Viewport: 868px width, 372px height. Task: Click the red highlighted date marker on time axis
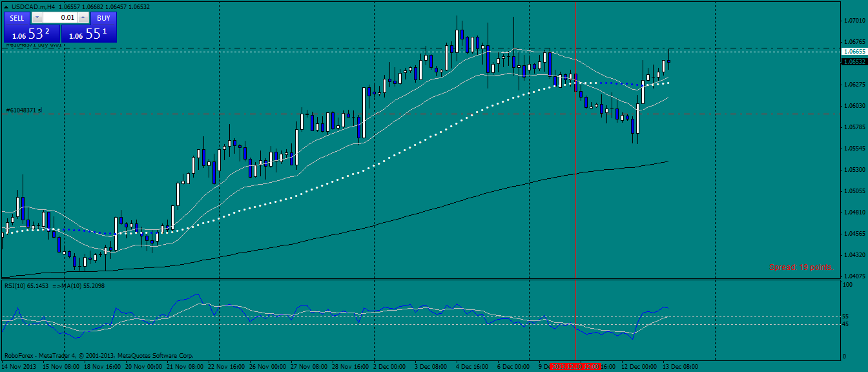coord(575,366)
